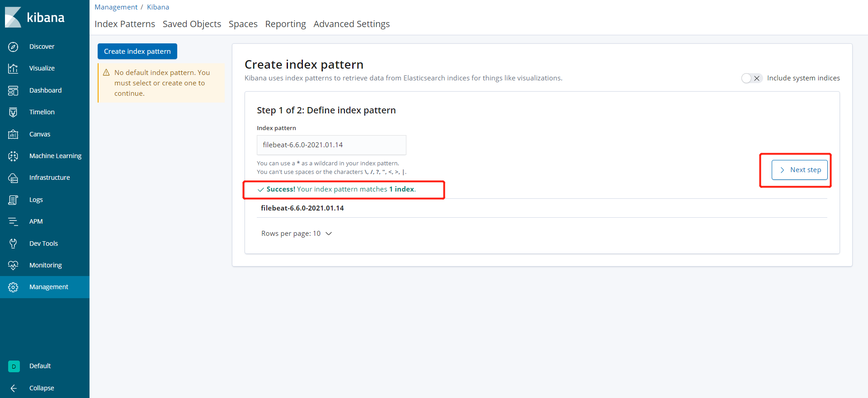
Task: Click the Create index pattern heading
Action: 304,65
